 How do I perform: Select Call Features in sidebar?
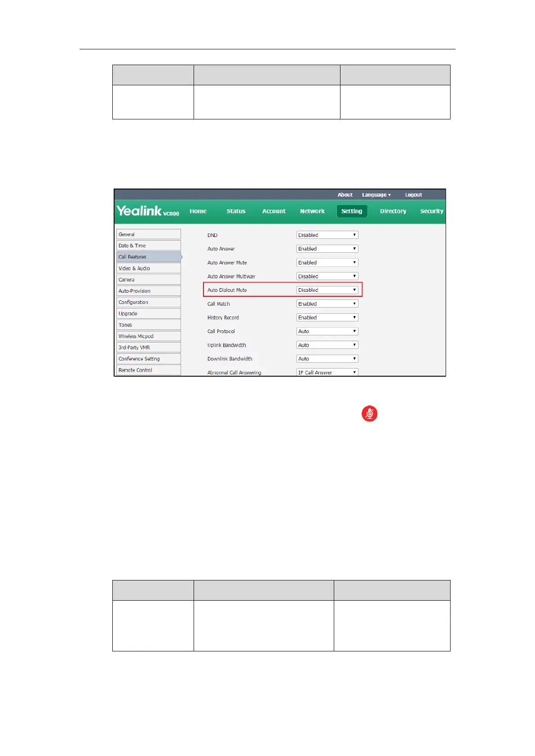(149, 257)
